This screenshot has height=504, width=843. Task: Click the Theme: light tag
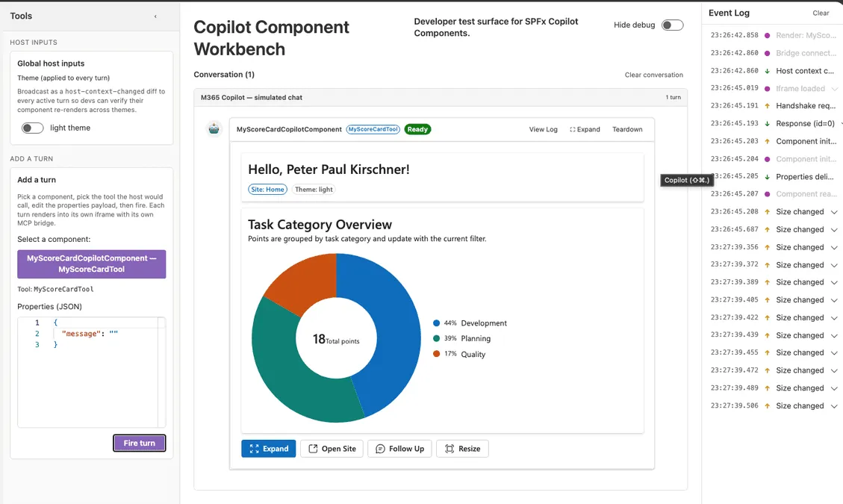point(314,190)
